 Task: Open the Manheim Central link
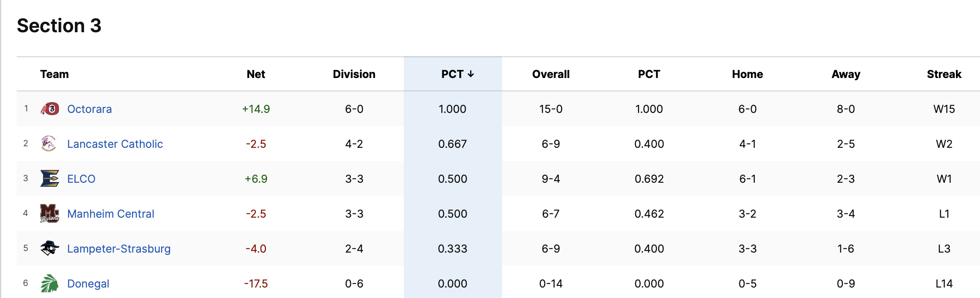(x=111, y=214)
